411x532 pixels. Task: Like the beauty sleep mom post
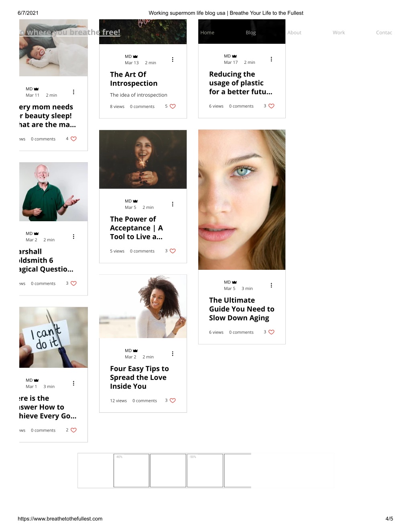(73, 139)
